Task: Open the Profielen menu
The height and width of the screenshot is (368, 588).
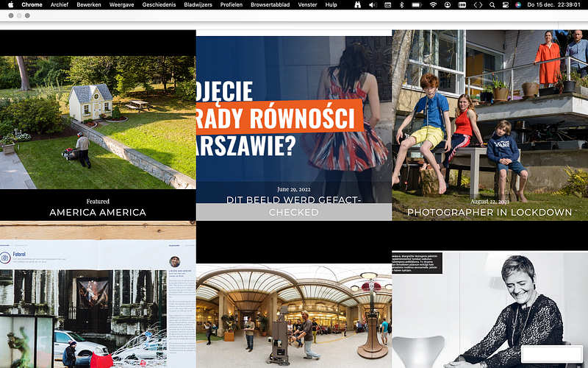Action: tap(232, 4)
